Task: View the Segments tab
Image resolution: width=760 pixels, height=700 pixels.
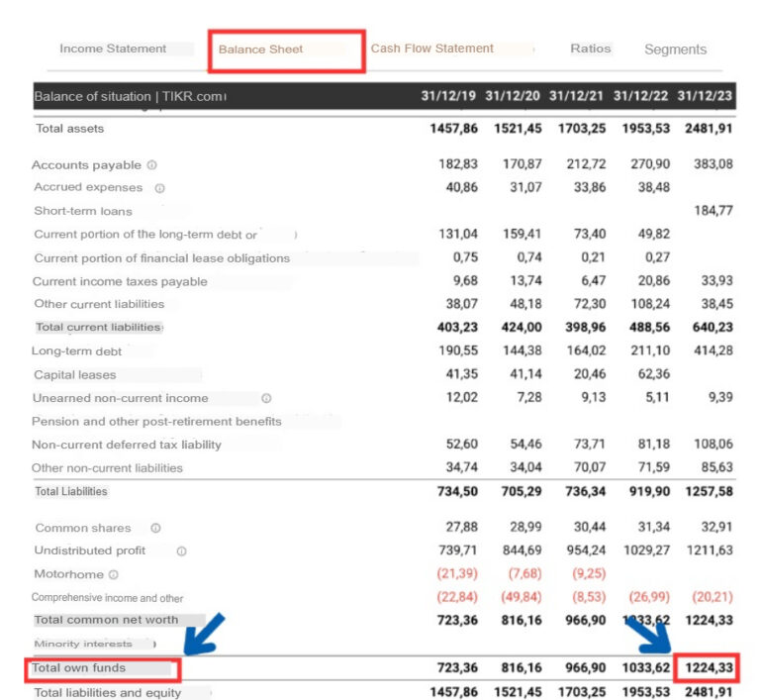Action: pos(675,50)
